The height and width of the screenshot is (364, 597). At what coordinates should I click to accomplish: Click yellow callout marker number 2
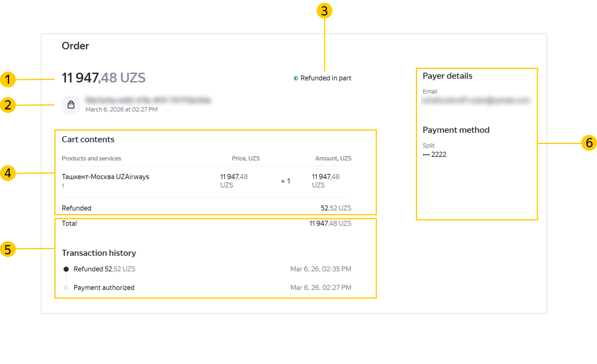[7, 105]
